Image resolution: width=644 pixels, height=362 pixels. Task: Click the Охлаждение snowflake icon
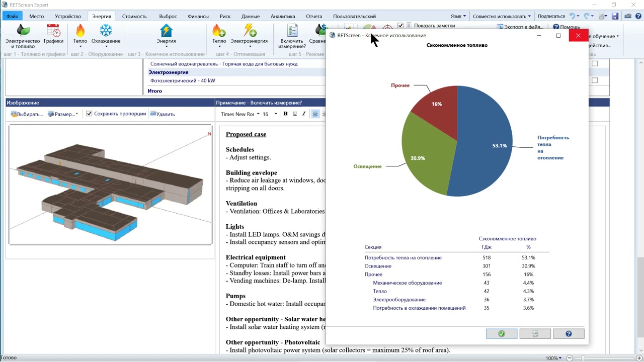click(106, 31)
